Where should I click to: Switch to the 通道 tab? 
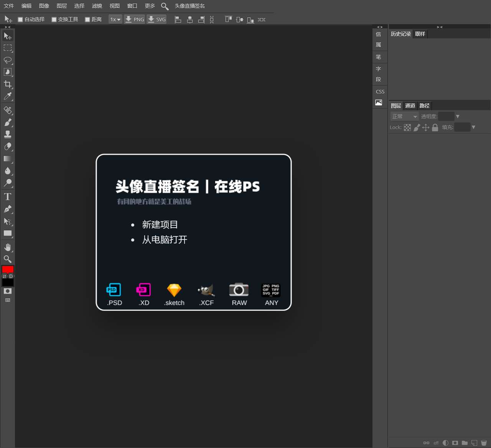coord(410,106)
